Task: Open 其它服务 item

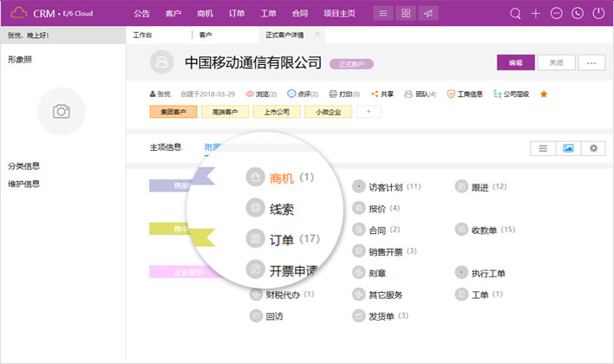Action: (377, 295)
